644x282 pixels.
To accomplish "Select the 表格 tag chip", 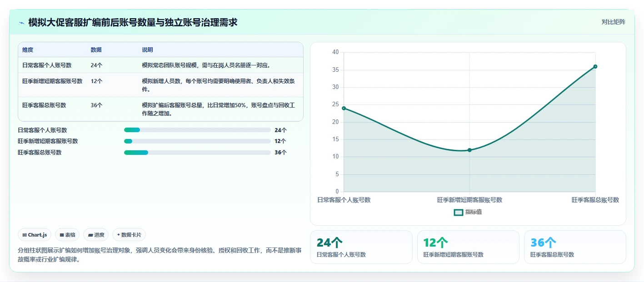I will pyautogui.click(x=67, y=235).
